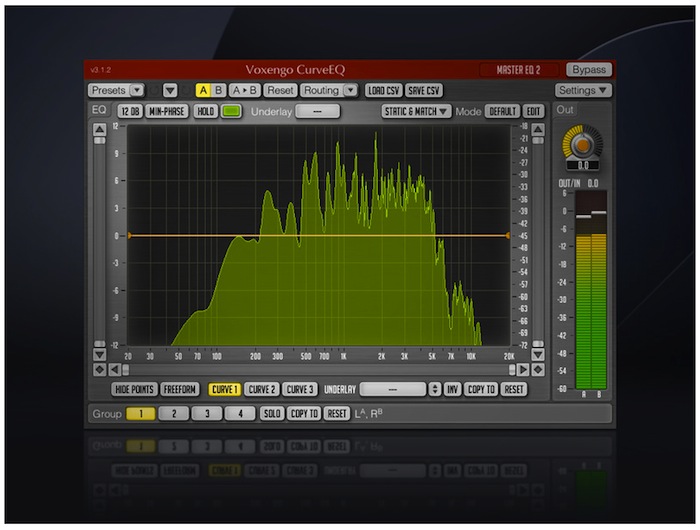
Task: Select Curve 2 tab
Action: (x=262, y=389)
